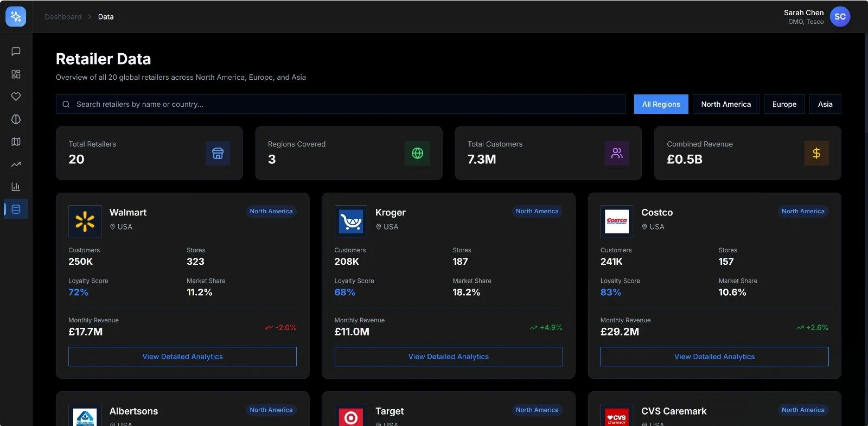The height and width of the screenshot is (426, 868).
Task: Click Kroger's +4.9% revenue trend
Action: [546, 327]
